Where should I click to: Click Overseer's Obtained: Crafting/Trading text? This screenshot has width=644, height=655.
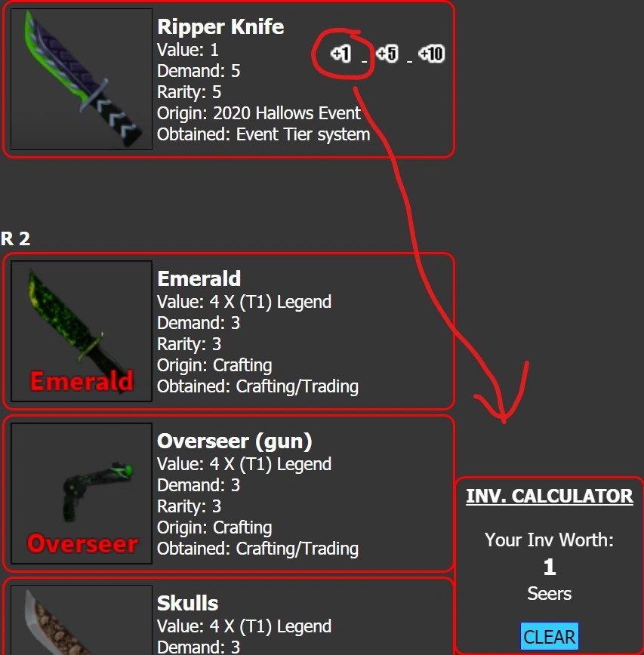[257, 549]
